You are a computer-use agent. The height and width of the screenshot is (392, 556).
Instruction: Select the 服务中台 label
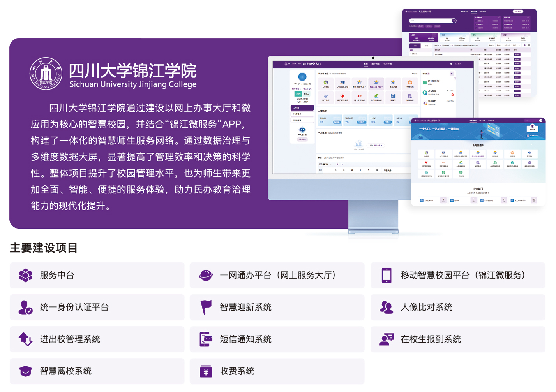point(57,275)
